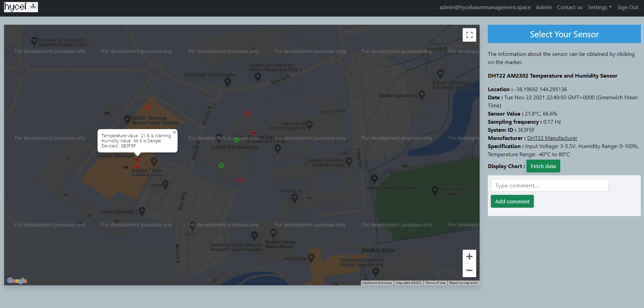
Task: Click DHT22 AM2302 sensor title
Action: (552, 76)
